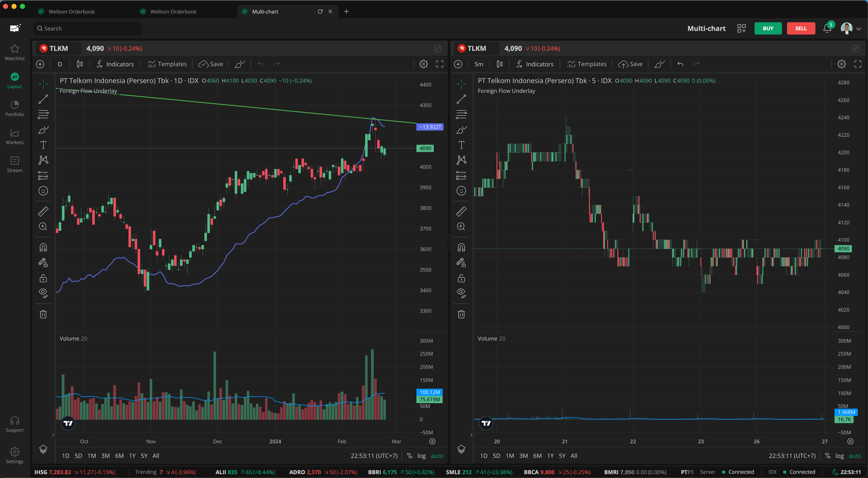Lock all drawings on the left chart

43,278
